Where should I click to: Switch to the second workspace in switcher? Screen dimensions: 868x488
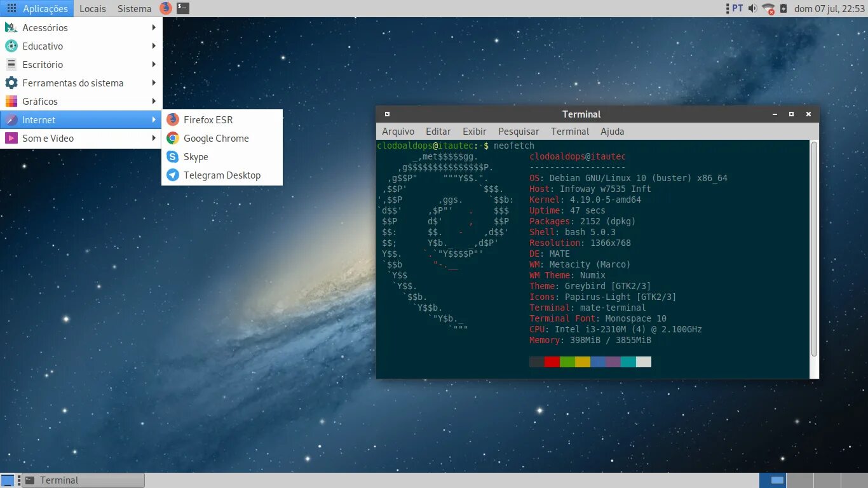pyautogui.click(x=801, y=480)
